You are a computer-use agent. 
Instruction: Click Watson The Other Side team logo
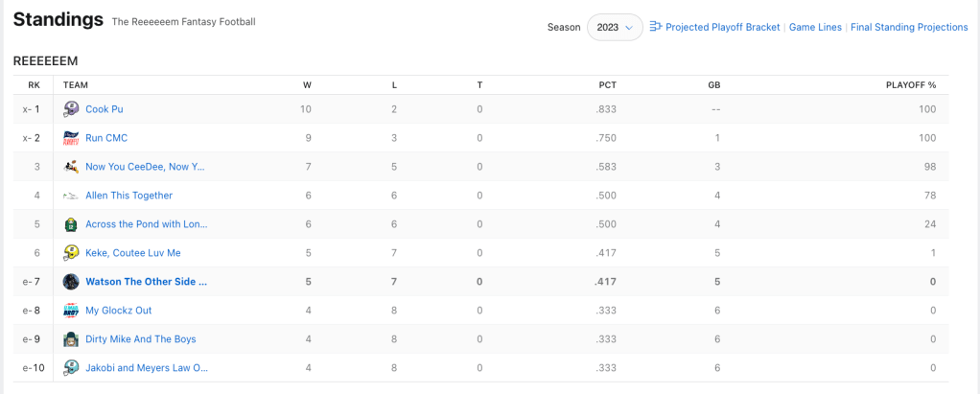(71, 282)
